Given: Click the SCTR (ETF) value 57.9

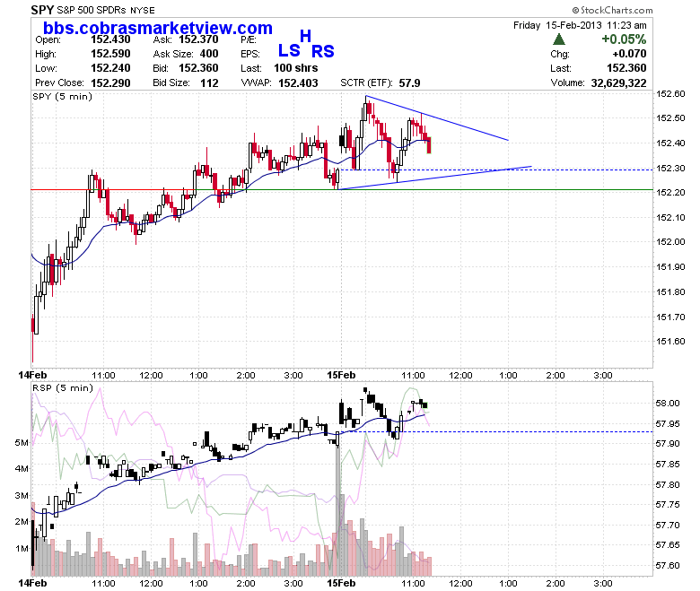Looking at the screenshot, I should pos(409,83).
